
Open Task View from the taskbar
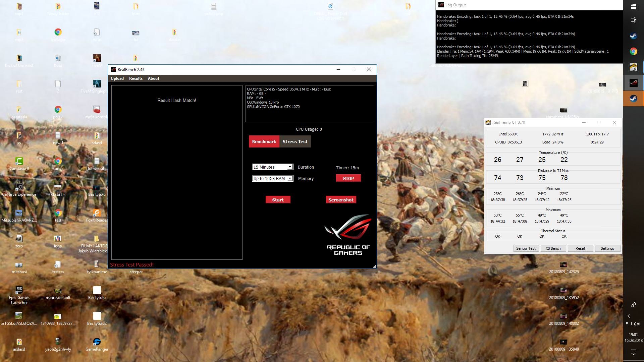point(633,20)
